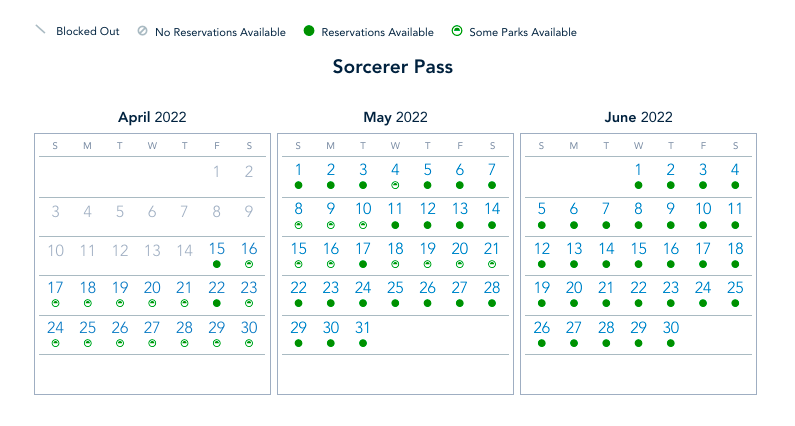Click the partial availability icon under May 4
Image resolution: width=795 pixels, height=426 pixels.
(x=395, y=185)
